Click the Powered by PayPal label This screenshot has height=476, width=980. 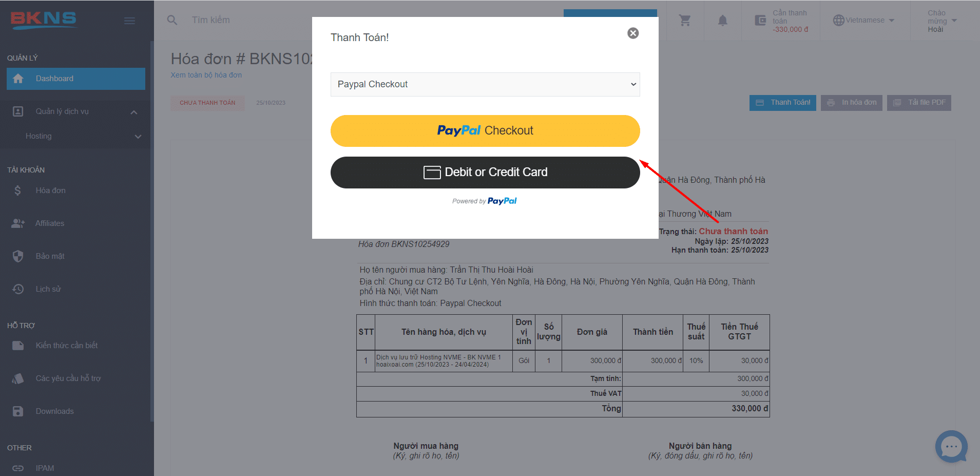tap(485, 201)
